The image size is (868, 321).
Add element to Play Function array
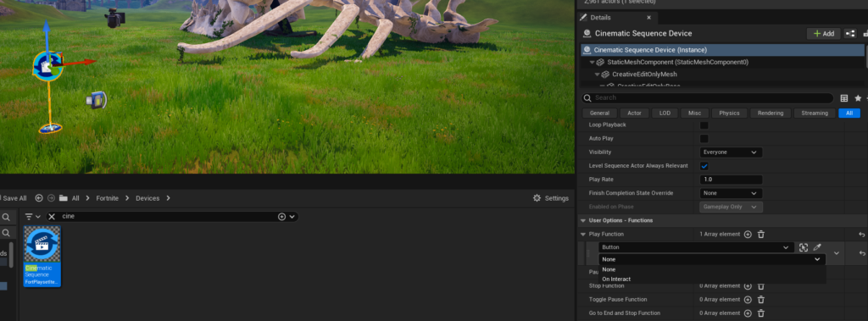point(748,234)
